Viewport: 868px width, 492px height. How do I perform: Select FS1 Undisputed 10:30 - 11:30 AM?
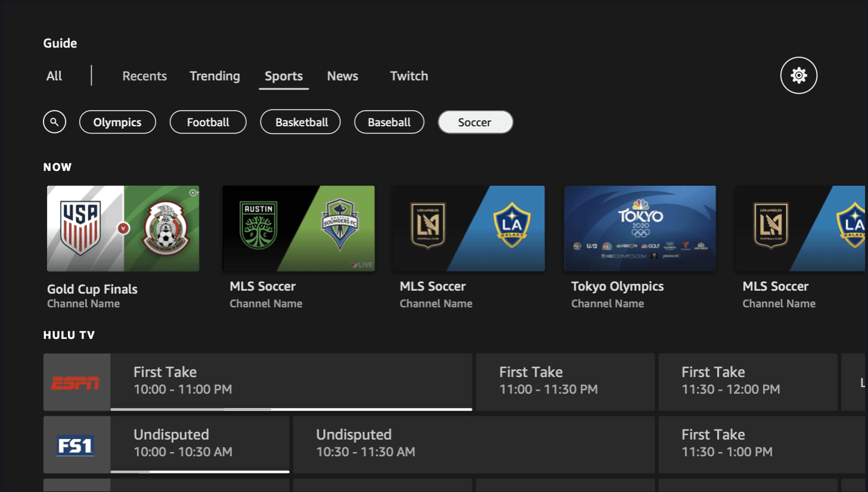474,445
